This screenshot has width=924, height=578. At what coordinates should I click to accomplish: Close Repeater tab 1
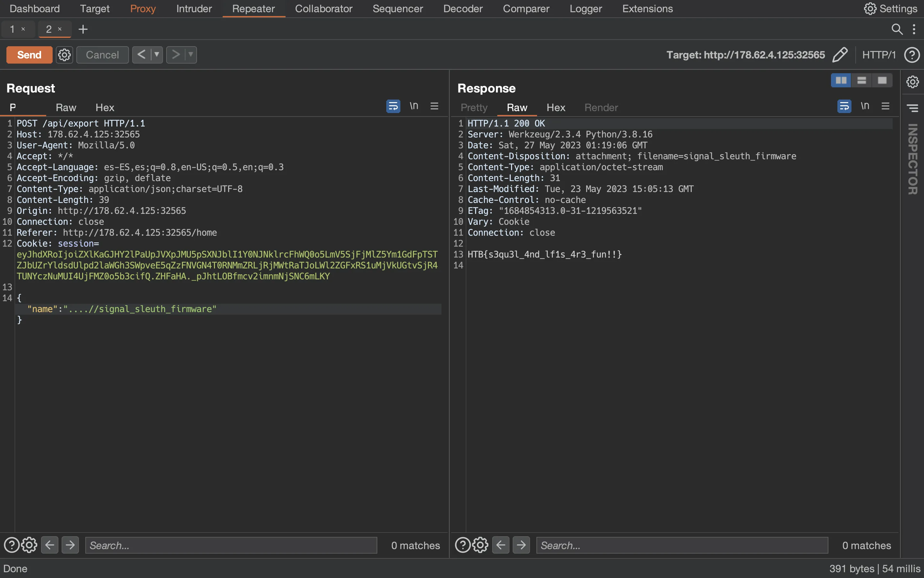coord(23,29)
